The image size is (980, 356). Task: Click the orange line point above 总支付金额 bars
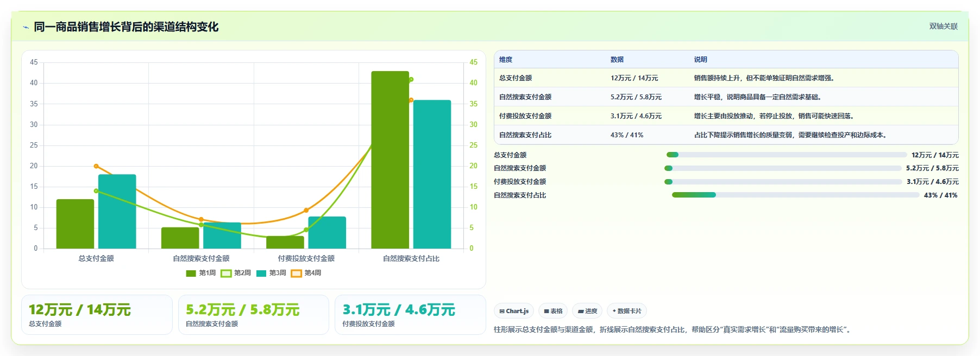coord(96,166)
